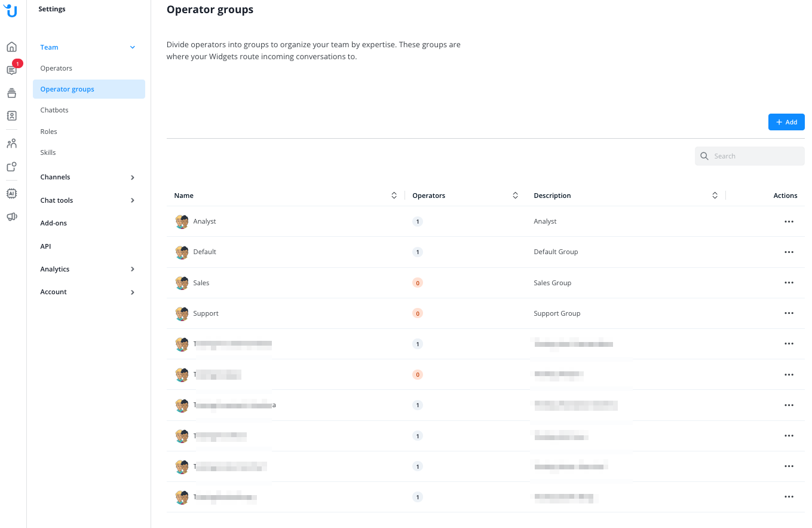Open the Support group row
This screenshot has width=812, height=528.
(x=206, y=313)
